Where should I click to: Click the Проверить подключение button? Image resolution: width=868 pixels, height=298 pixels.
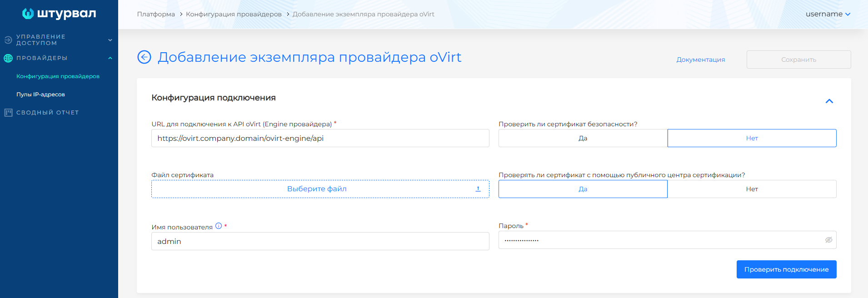[786, 269]
